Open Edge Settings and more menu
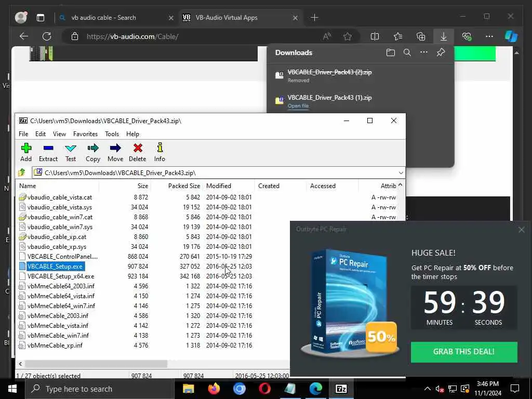The width and height of the screenshot is (532, 399). [489, 36]
